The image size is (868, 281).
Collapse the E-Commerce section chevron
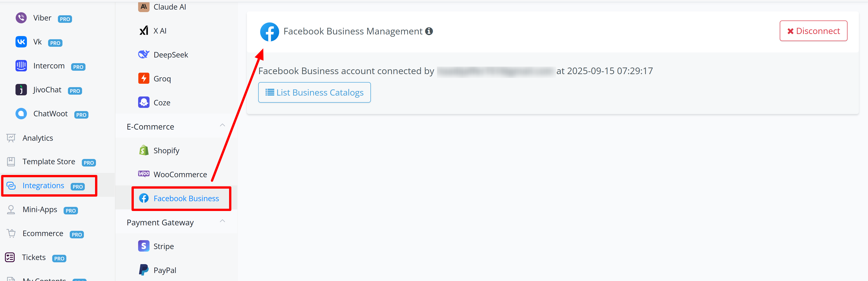(222, 125)
